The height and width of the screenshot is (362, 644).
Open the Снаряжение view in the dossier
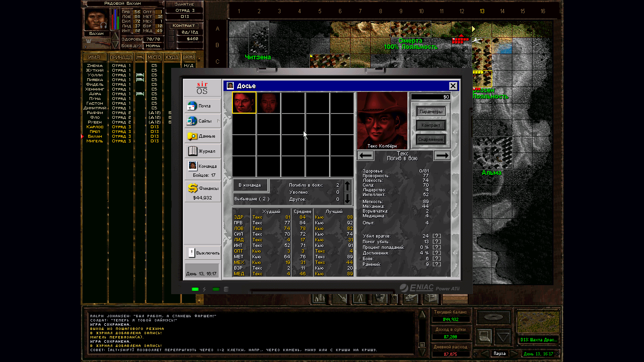click(x=431, y=140)
